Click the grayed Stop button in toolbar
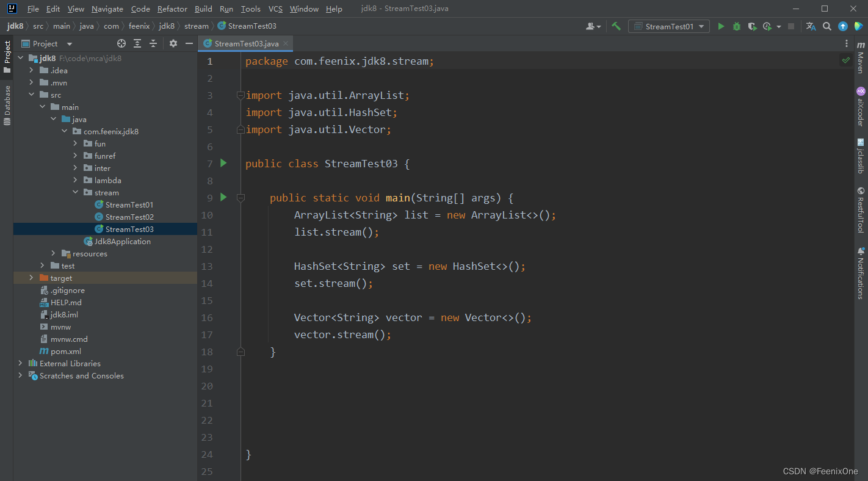 (791, 26)
